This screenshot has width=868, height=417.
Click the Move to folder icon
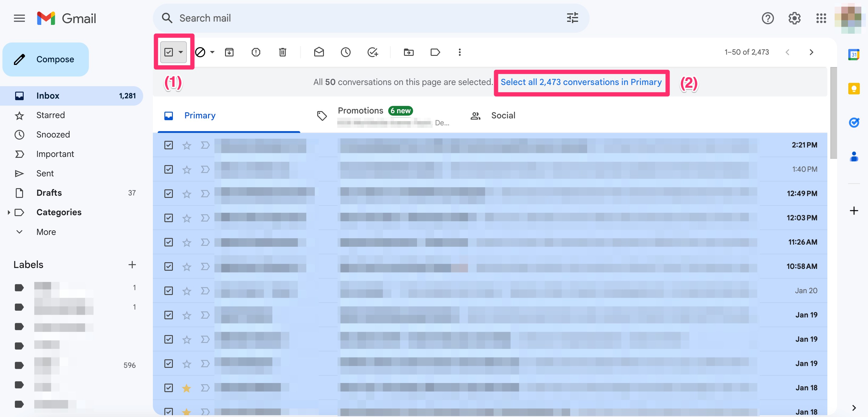(409, 52)
